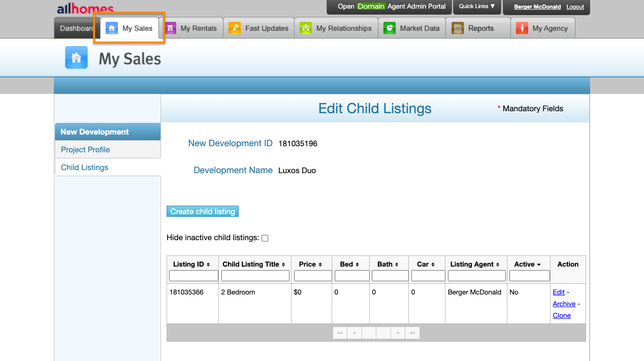
Task: Click the Reports brown icon
Action: (x=458, y=28)
